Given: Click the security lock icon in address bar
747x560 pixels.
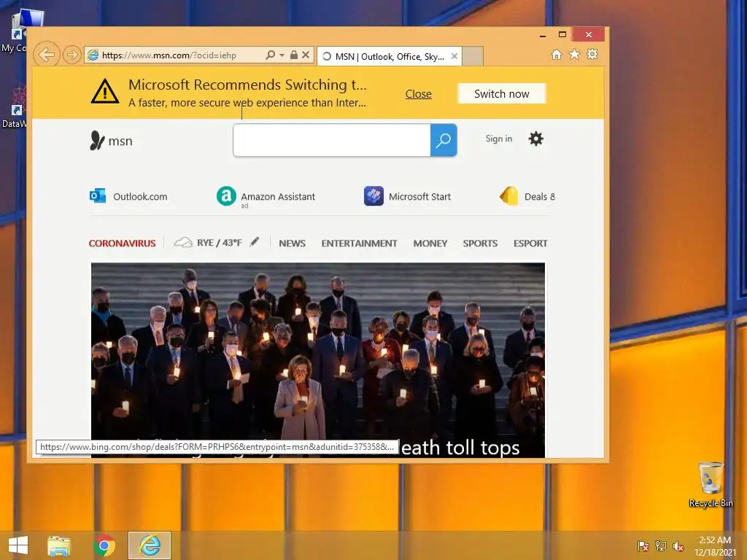Looking at the screenshot, I should pos(294,55).
